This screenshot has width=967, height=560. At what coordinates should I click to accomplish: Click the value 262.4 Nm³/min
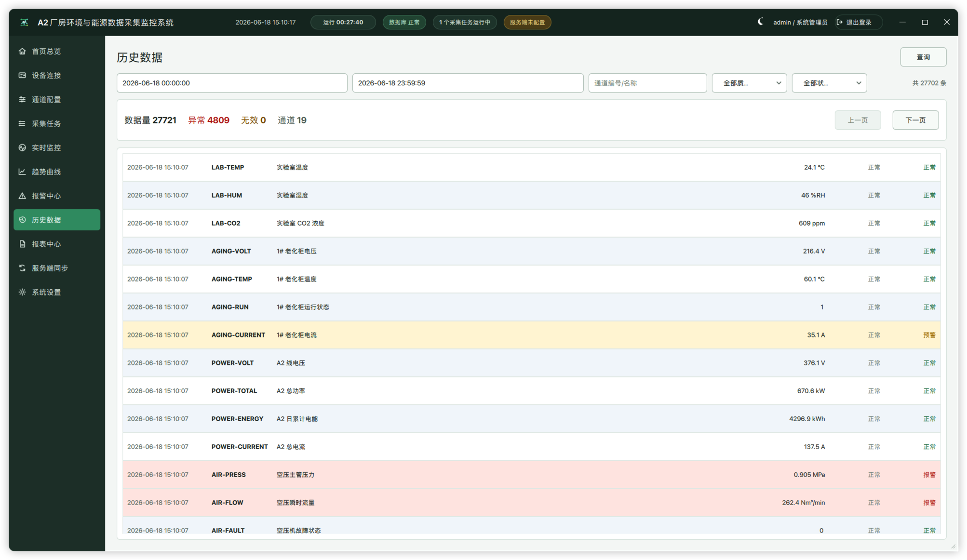pos(803,503)
